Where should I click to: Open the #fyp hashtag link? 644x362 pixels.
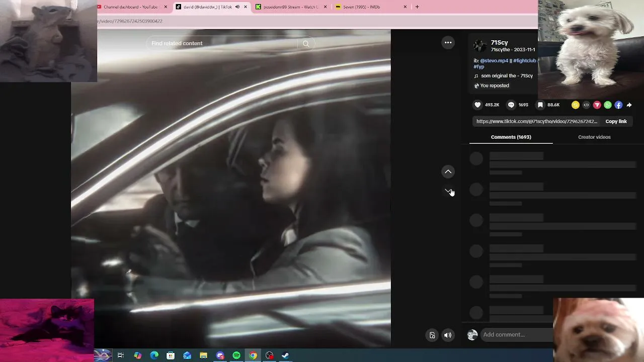[478, 66]
